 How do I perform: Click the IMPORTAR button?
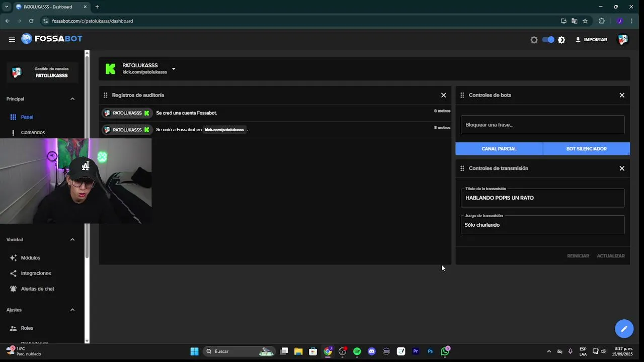pyautogui.click(x=591, y=40)
